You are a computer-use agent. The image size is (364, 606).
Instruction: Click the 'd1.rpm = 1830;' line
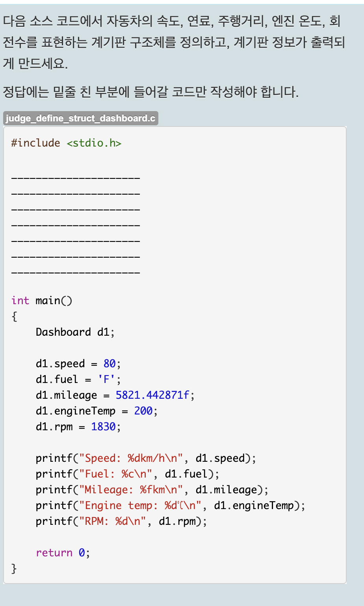coord(78,427)
